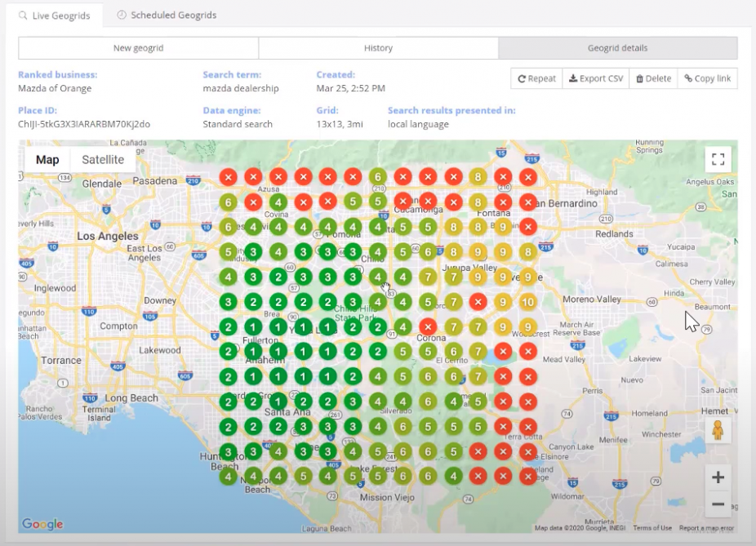
Task: Select the Street View pegman icon
Action: (717, 430)
